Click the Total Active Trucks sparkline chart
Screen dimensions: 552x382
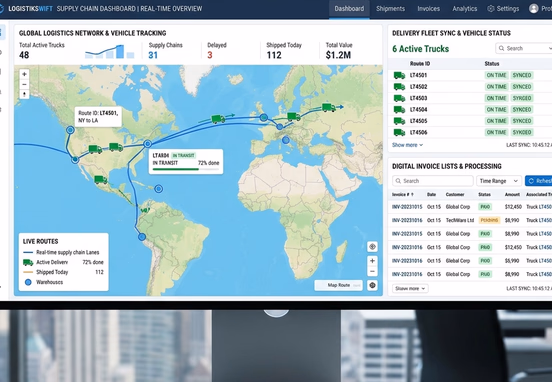tap(109, 51)
